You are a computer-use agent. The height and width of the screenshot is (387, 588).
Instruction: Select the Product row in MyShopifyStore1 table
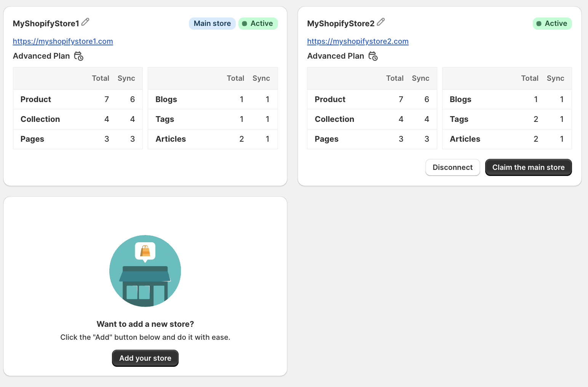[x=78, y=99]
